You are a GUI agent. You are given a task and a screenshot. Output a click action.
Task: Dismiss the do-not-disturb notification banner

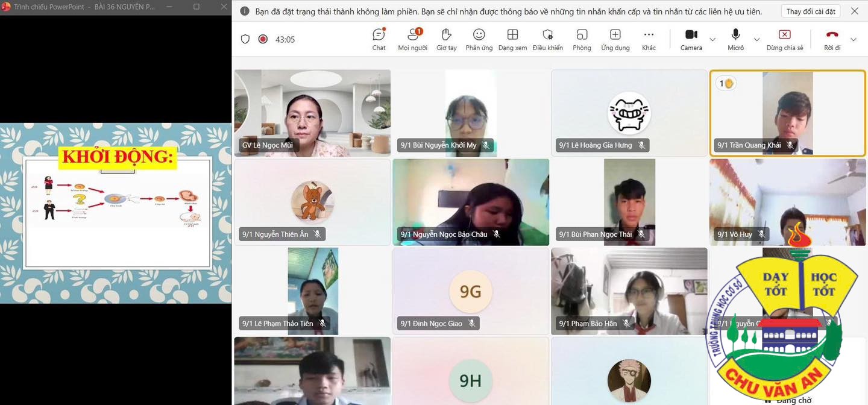tap(854, 11)
